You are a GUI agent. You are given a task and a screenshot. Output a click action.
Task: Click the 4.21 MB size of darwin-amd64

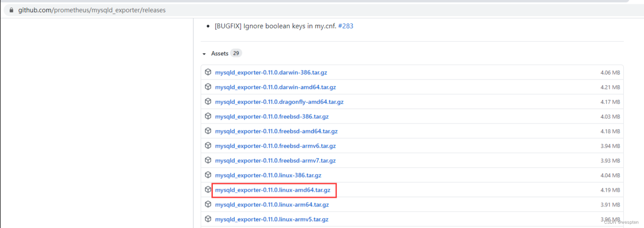click(610, 87)
